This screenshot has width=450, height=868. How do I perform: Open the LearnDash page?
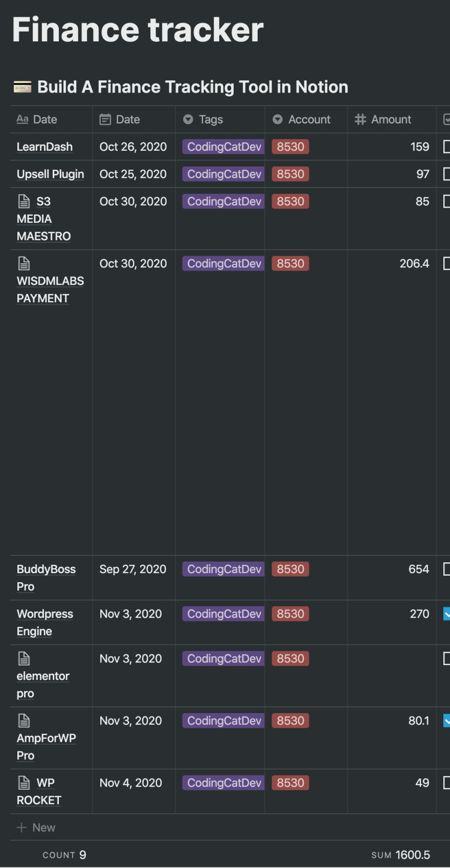[x=44, y=147]
